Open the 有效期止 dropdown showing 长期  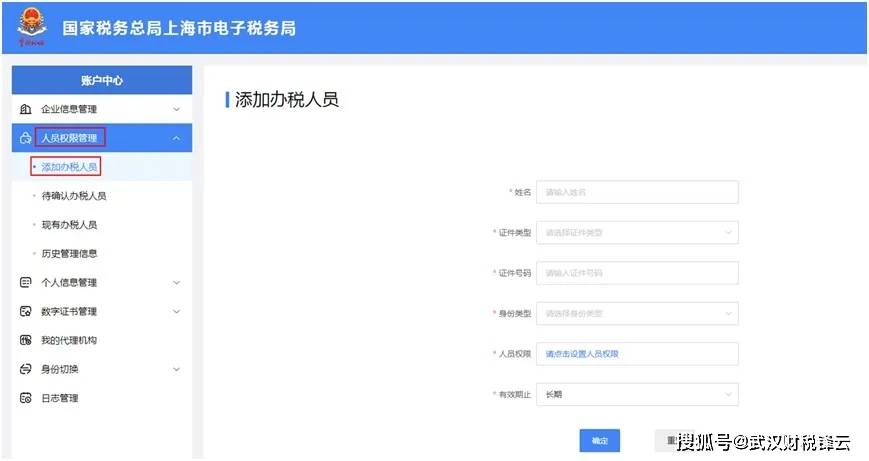click(x=637, y=395)
